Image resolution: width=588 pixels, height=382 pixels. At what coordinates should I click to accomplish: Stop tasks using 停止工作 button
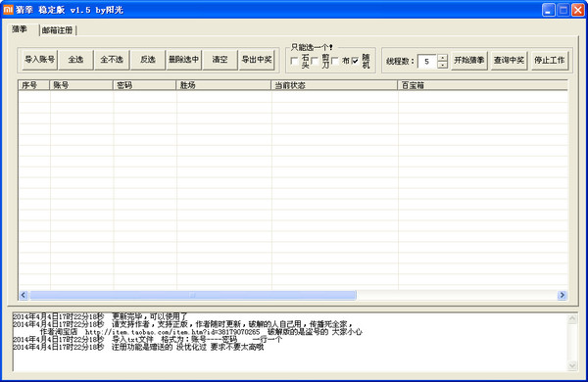[550, 61]
